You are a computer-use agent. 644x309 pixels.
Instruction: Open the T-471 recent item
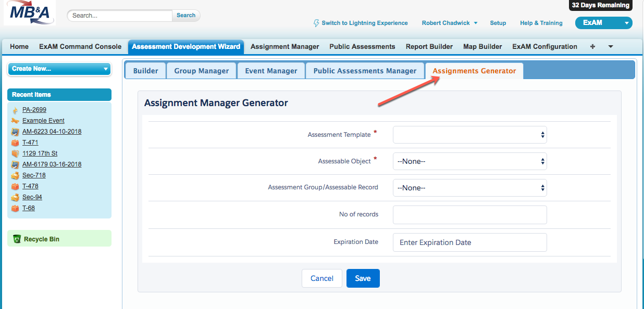click(x=30, y=143)
